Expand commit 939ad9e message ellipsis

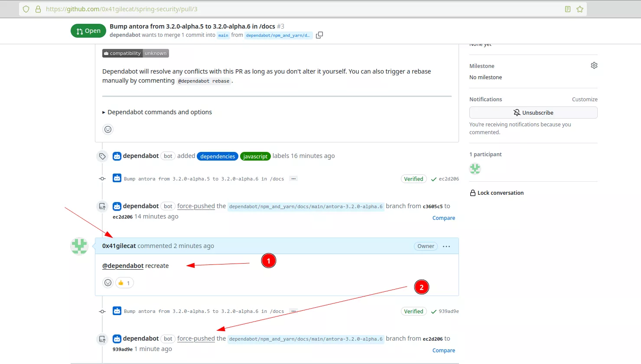click(293, 311)
